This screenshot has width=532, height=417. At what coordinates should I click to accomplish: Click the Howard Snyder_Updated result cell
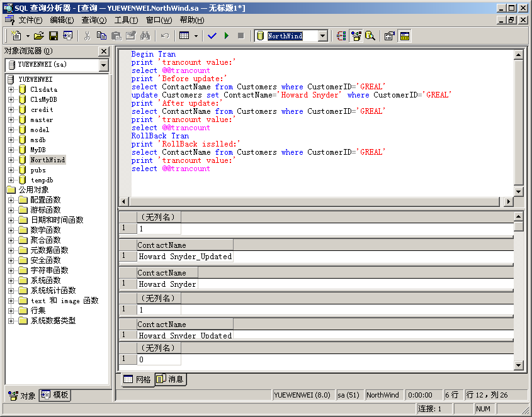click(x=184, y=257)
